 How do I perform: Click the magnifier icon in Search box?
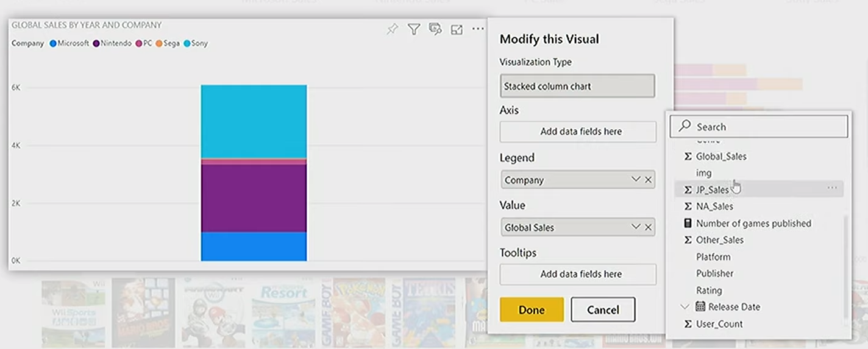[685, 126]
